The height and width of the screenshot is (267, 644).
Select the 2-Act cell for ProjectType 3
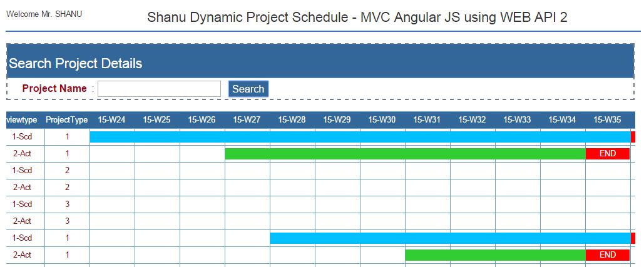[22, 221]
